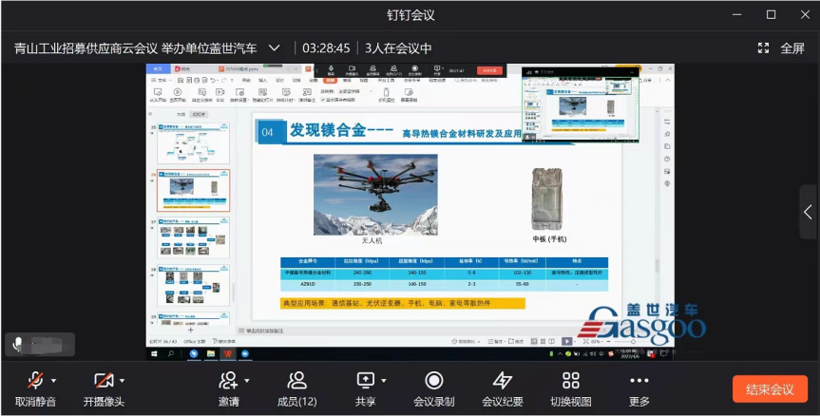Click the red WPS icon in shared taskbar

coord(227,354)
